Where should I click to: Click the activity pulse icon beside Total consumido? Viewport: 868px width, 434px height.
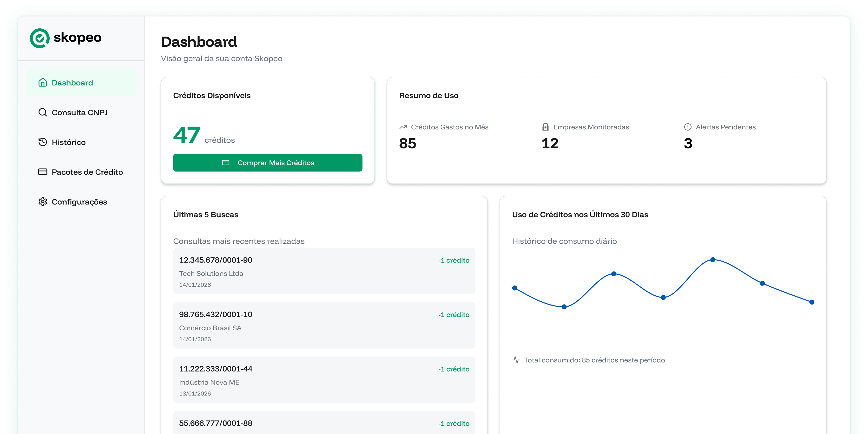(516, 360)
